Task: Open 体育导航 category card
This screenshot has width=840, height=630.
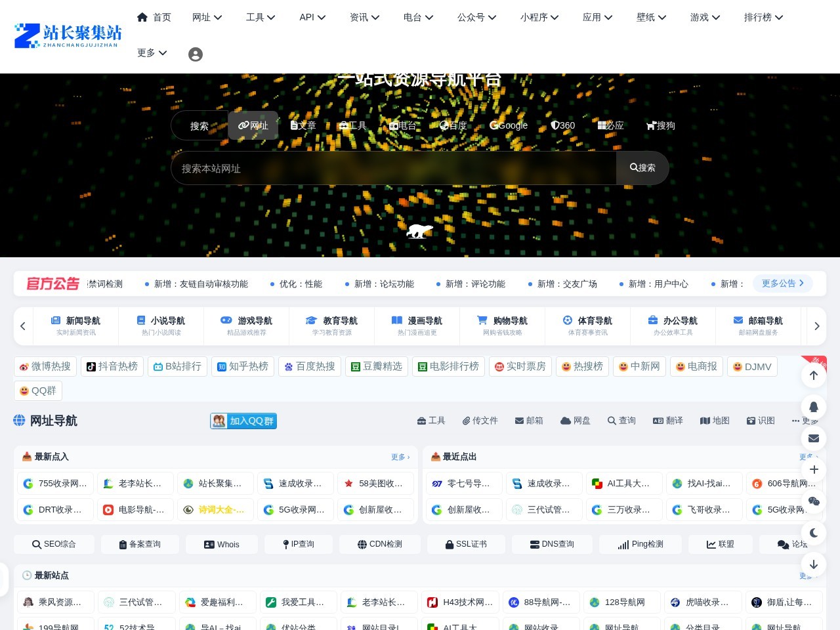Action: pos(588,325)
